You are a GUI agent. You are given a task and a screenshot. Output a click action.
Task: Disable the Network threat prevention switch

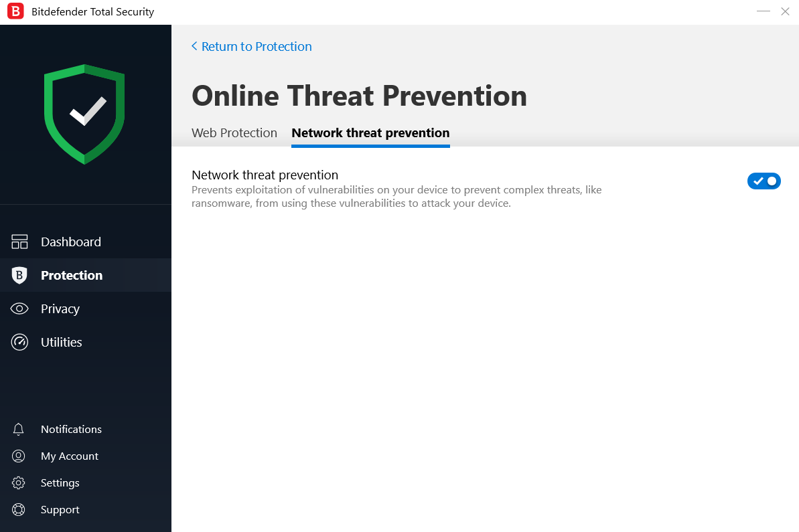pos(764,181)
